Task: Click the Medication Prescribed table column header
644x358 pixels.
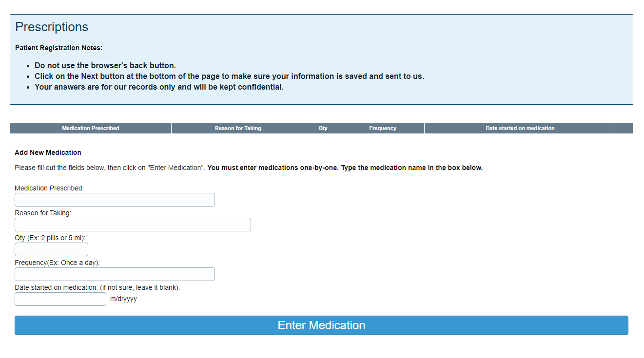Action: point(91,128)
